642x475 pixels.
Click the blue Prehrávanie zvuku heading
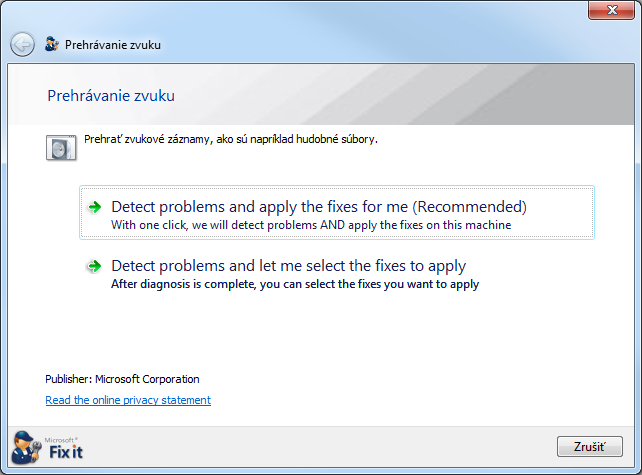tap(111, 96)
